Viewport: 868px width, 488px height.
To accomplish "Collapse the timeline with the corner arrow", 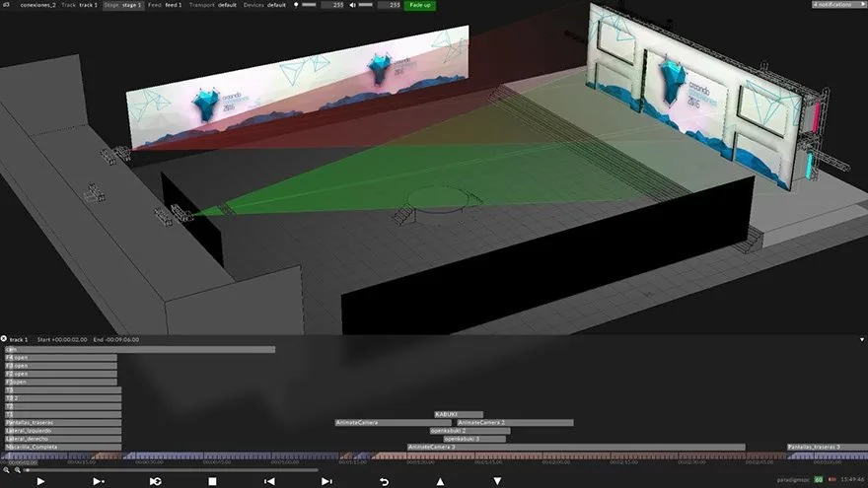I will [862, 339].
